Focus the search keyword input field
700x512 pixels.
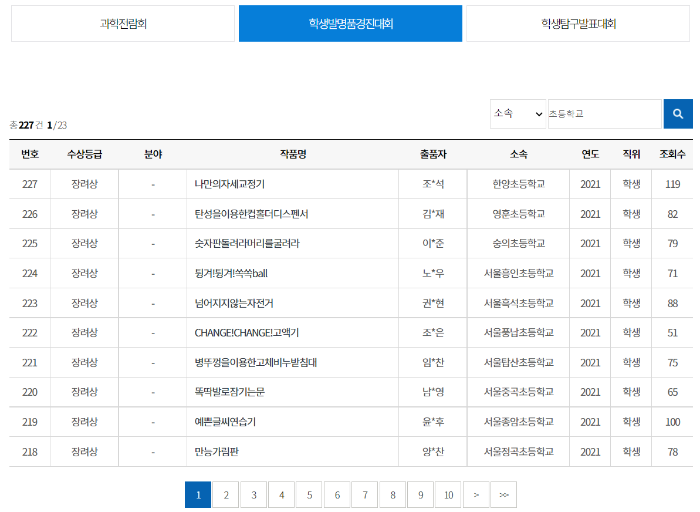click(604, 114)
